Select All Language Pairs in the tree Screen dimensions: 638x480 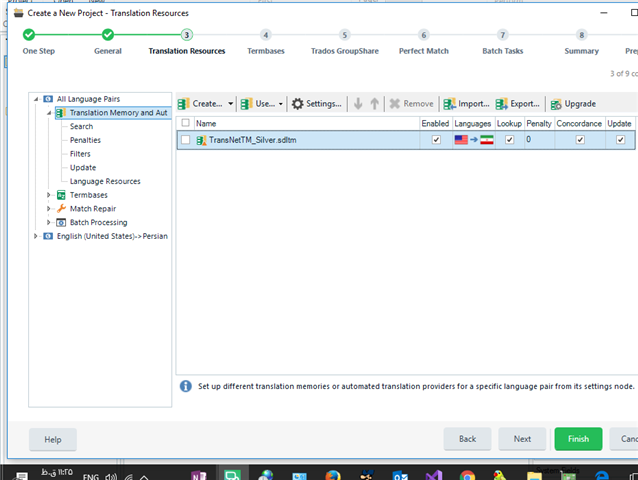point(88,99)
